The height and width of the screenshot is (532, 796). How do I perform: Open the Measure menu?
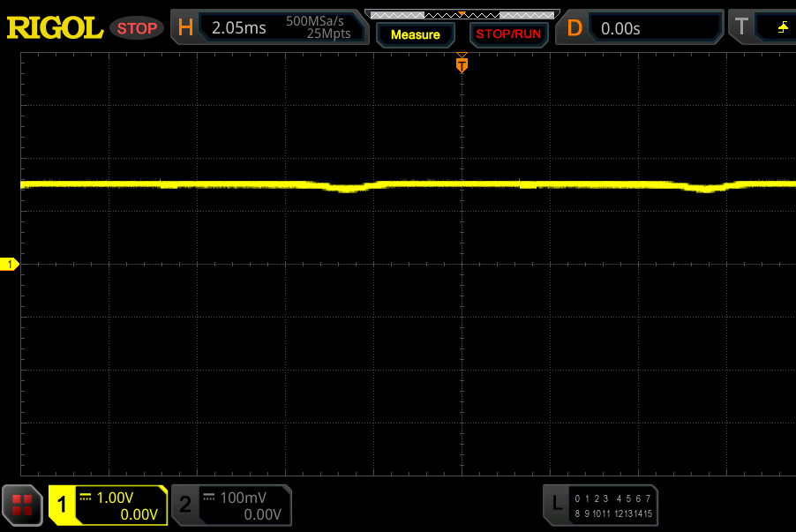point(416,34)
